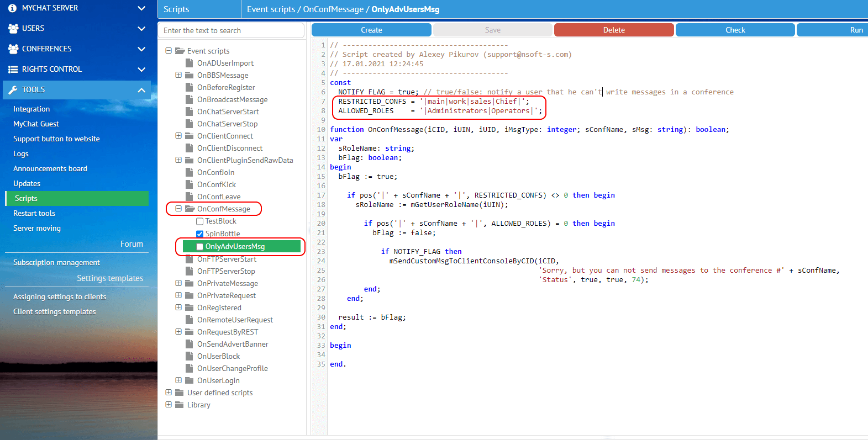Enable the TestBlock script checkbox

pyautogui.click(x=200, y=221)
